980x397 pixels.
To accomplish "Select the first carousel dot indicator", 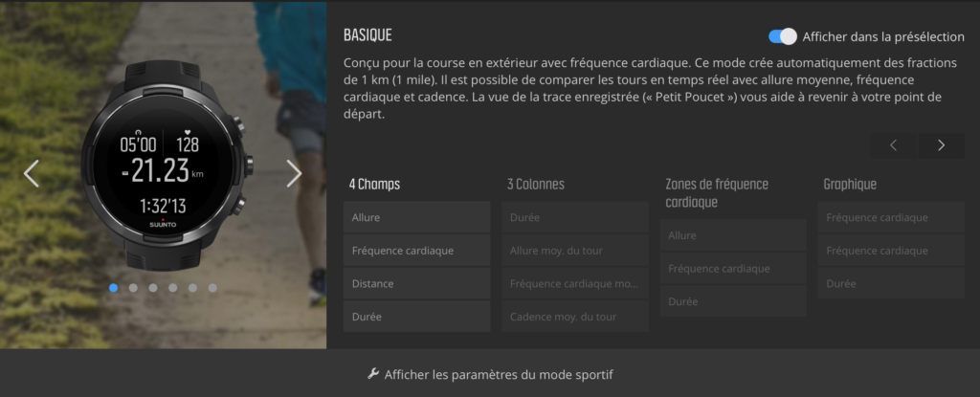I will point(114,288).
